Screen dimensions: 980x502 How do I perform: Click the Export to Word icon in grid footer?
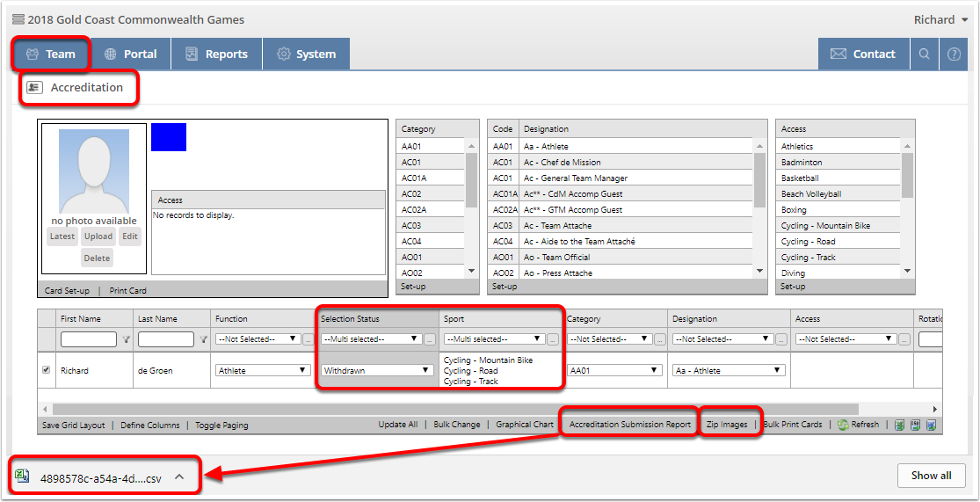pos(931,425)
